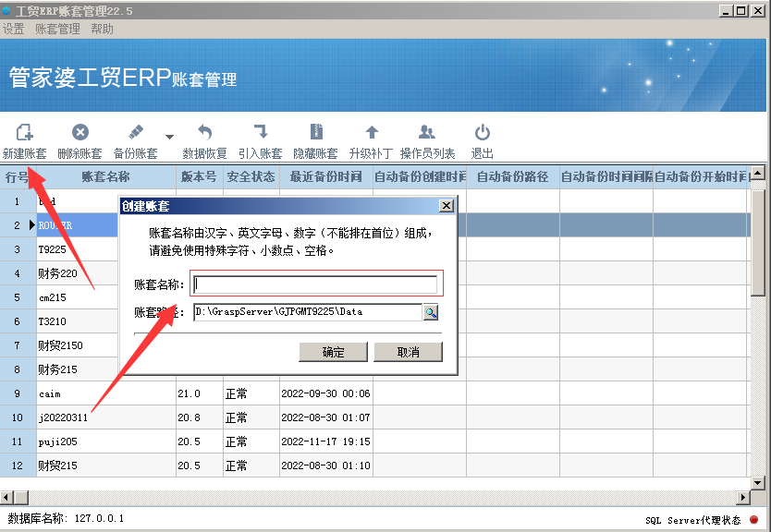Click the horizontal scrollbar right arrow
Image resolution: width=771 pixels, height=532 pixels.
(743, 497)
